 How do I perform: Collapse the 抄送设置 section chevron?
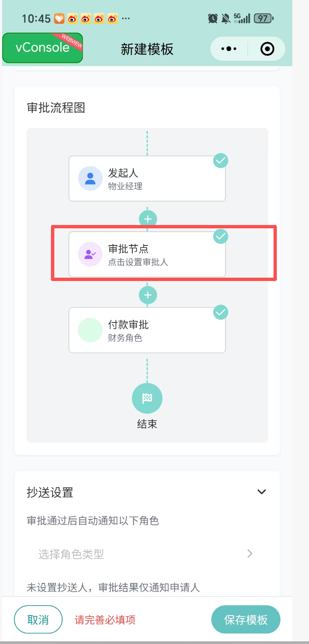click(262, 492)
